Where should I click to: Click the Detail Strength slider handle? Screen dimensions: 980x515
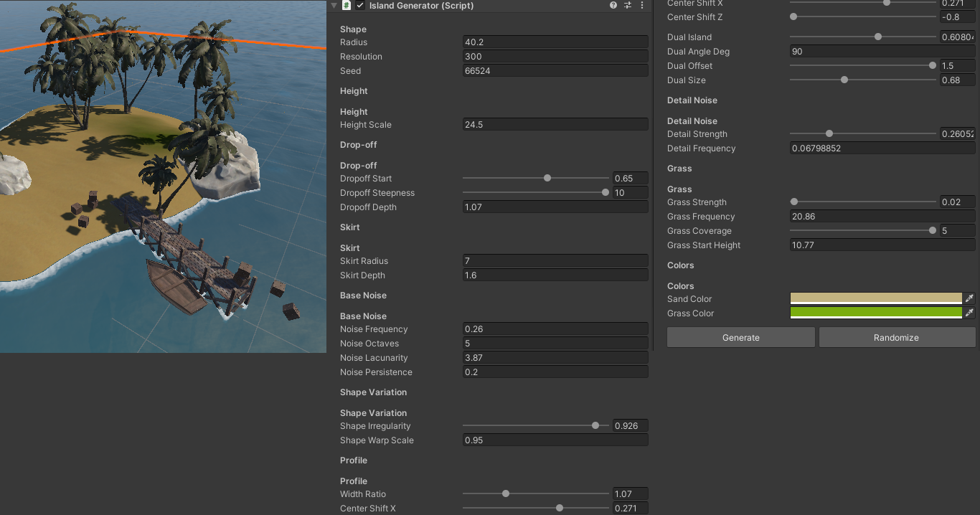[829, 133]
